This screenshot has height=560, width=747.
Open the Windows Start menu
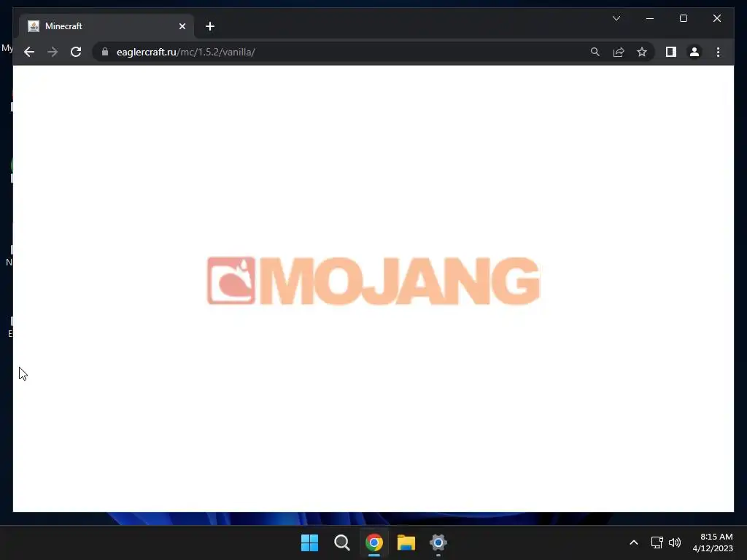(309, 542)
